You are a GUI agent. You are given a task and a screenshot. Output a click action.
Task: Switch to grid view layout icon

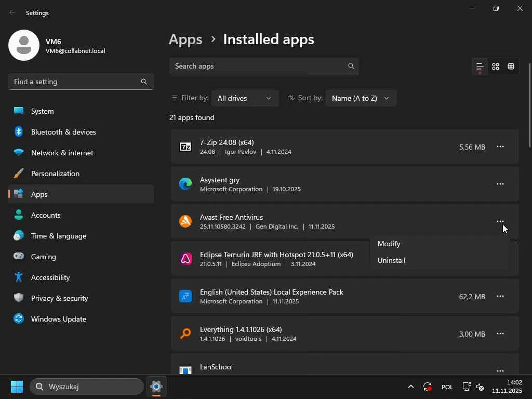496,66
